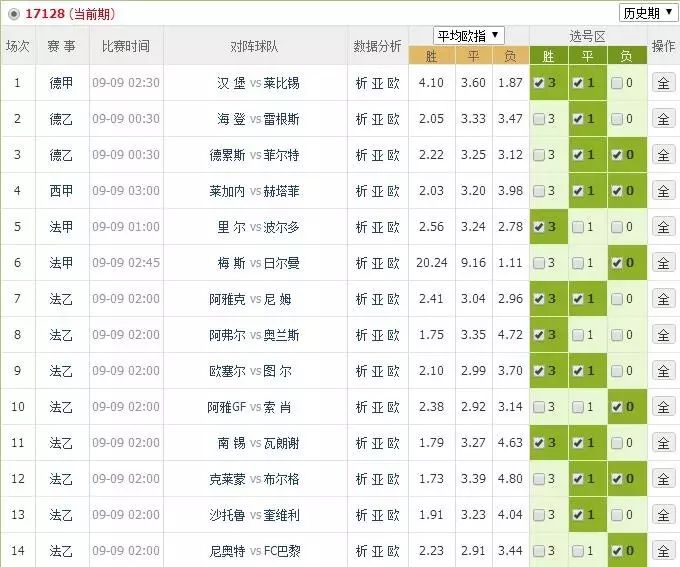The image size is (680, 567).
Task: Click the draw odds 9.16 for 梅斯
Action: point(473,263)
